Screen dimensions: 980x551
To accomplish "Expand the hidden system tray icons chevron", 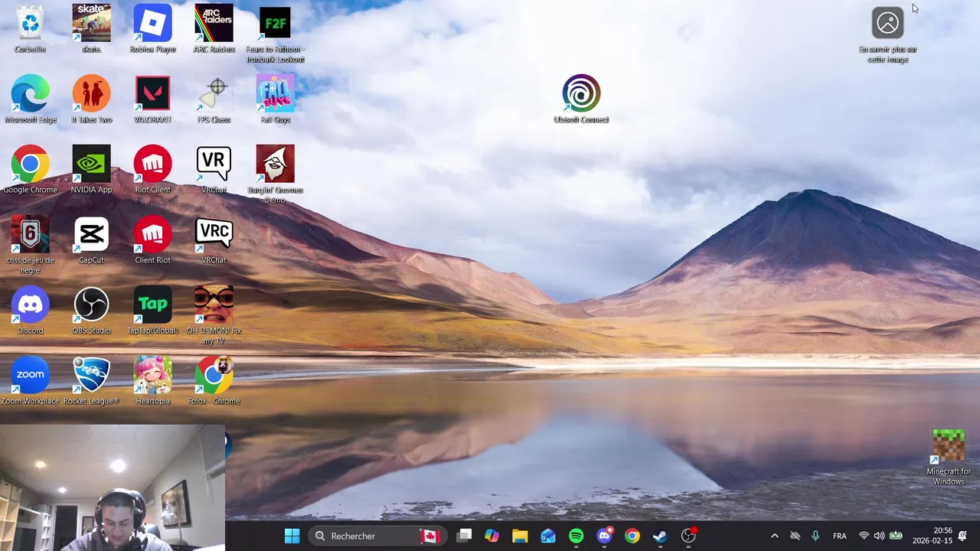I will pos(774,536).
